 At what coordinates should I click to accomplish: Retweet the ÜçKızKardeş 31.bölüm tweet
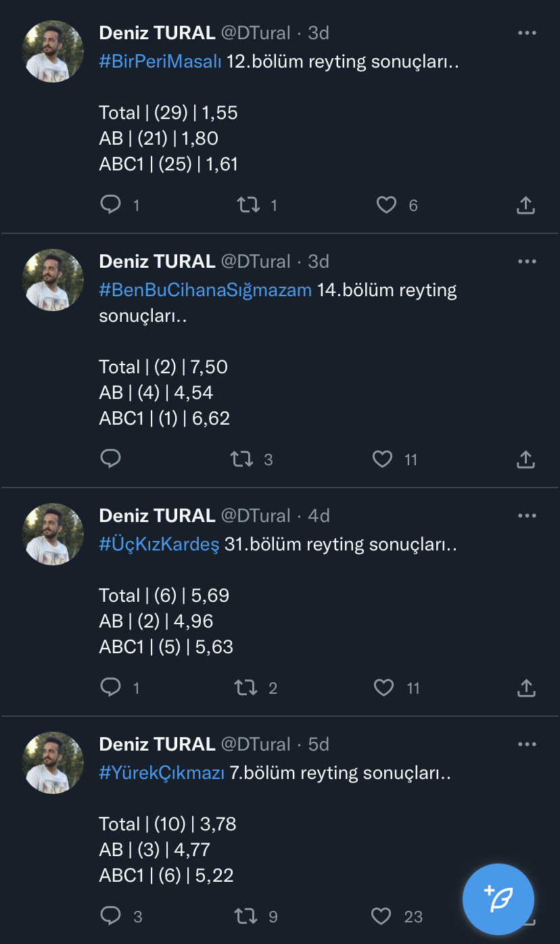(x=246, y=688)
